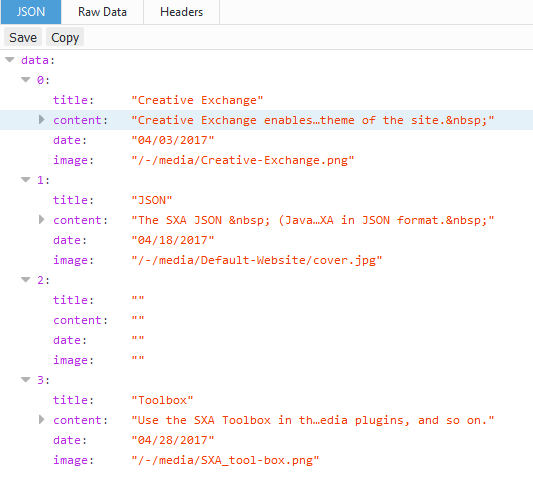Expand the Toolbox content string

41,420
